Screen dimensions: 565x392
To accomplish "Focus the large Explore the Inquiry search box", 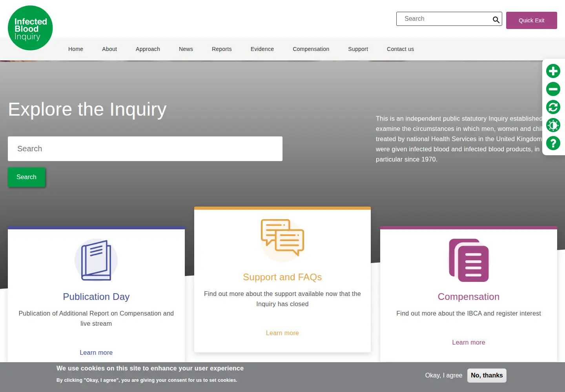I will coord(145,149).
